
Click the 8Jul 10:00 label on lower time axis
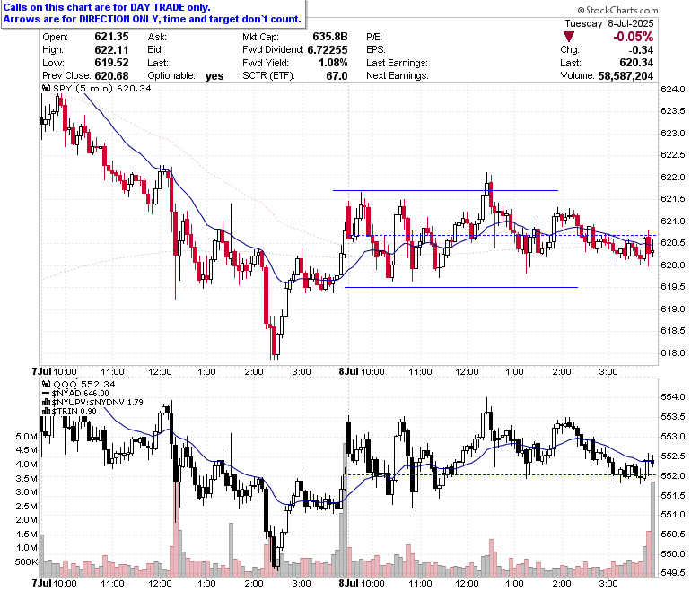point(362,583)
